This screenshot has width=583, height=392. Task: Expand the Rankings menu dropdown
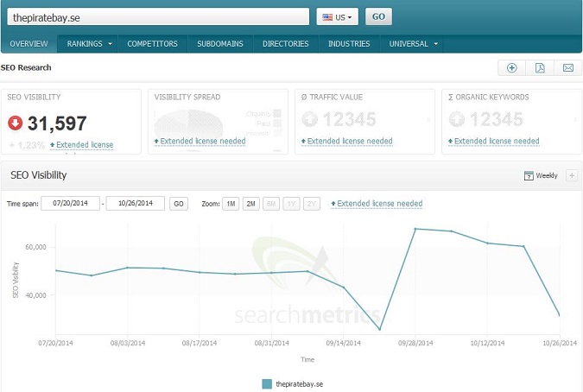[89, 43]
